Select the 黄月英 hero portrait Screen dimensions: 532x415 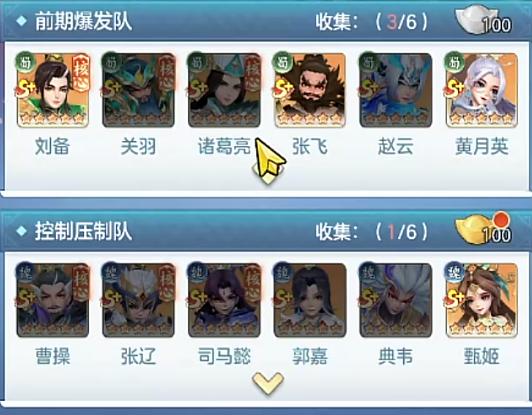click(481, 90)
